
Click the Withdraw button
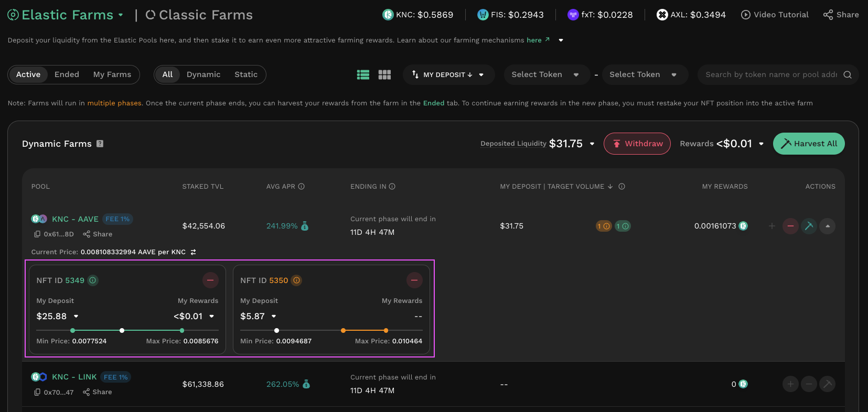point(637,144)
